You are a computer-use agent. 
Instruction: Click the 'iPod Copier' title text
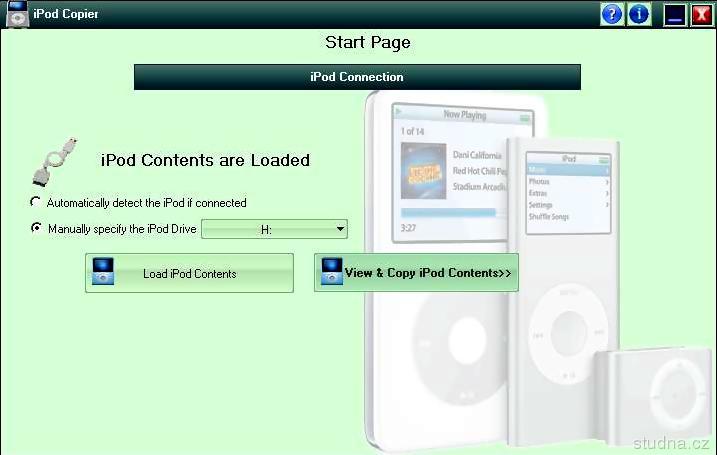click(x=66, y=14)
